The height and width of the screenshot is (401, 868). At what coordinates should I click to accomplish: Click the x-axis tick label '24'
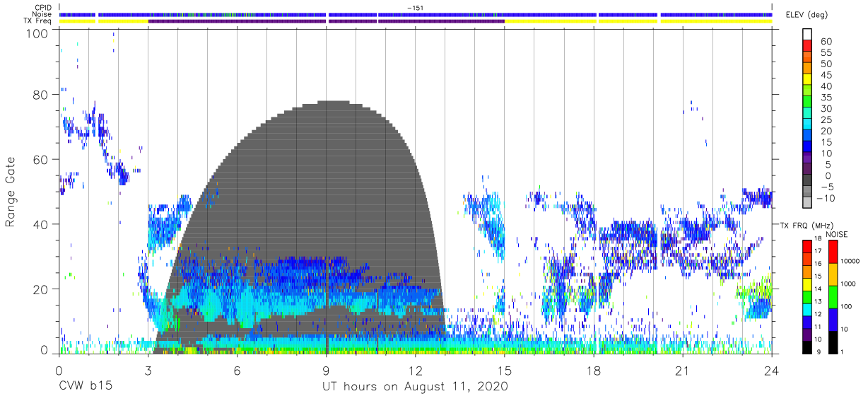click(771, 371)
